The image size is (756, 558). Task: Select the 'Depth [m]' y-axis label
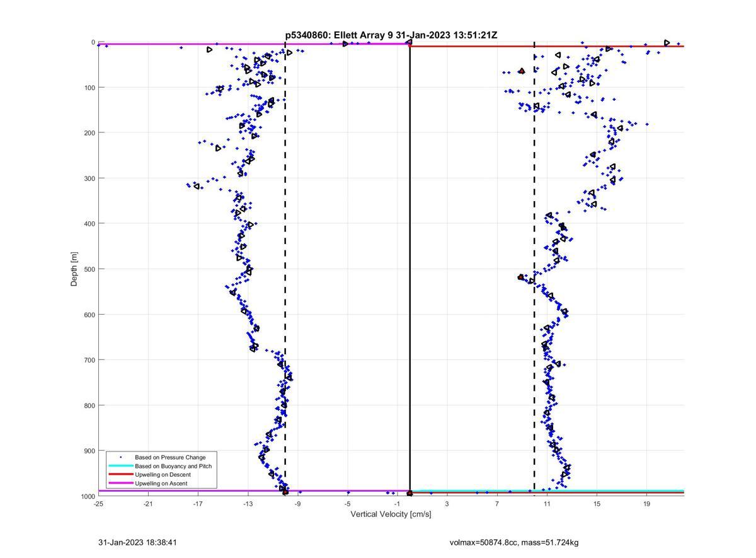(x=74, y=269)
